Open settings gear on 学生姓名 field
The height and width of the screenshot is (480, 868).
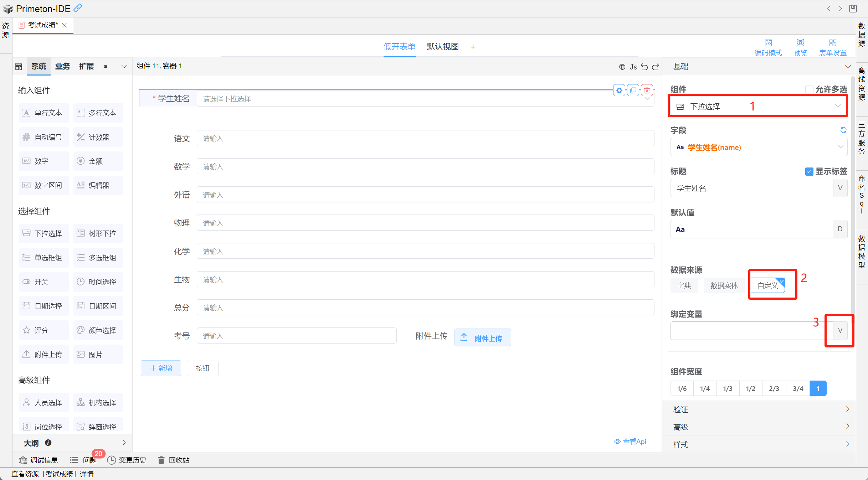pos(619,91)
